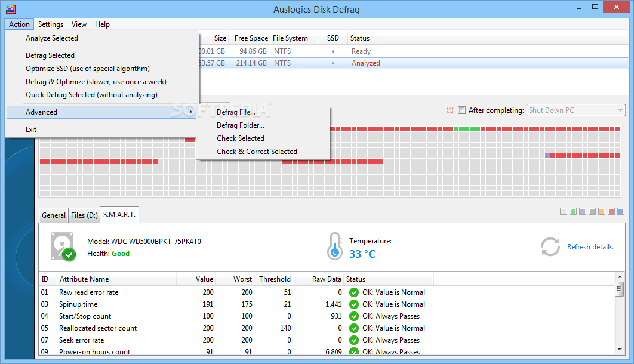Image resolution: width=634 pixels, height=364 pixels.
Task: Enable the After completing checkbox
Action: [x=461, y=110]
